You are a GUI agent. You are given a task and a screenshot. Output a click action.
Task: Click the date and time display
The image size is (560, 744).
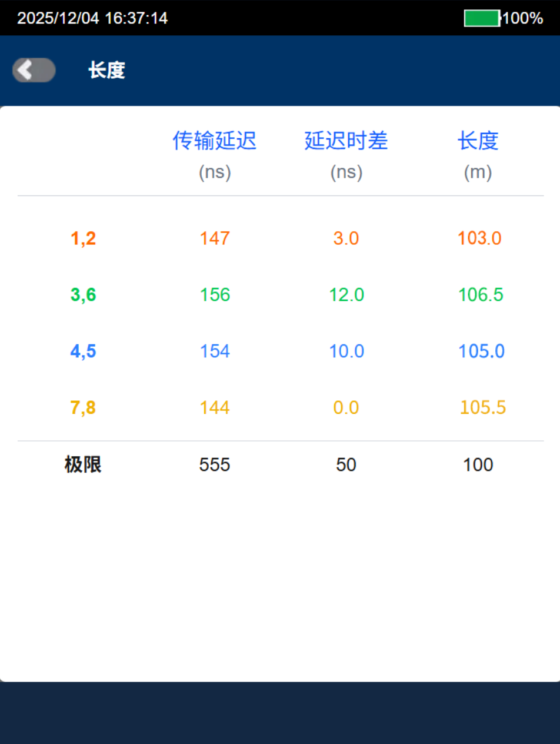[x=92, y=18]
